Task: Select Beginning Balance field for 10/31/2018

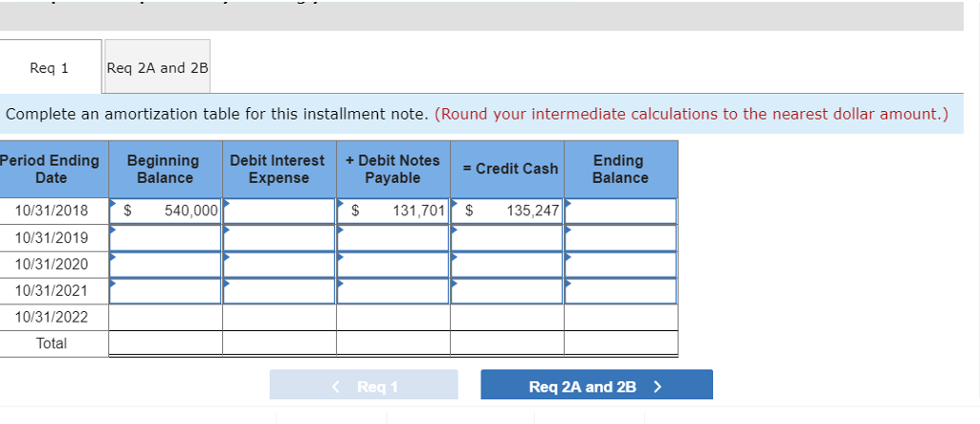Action: (165, 211)
